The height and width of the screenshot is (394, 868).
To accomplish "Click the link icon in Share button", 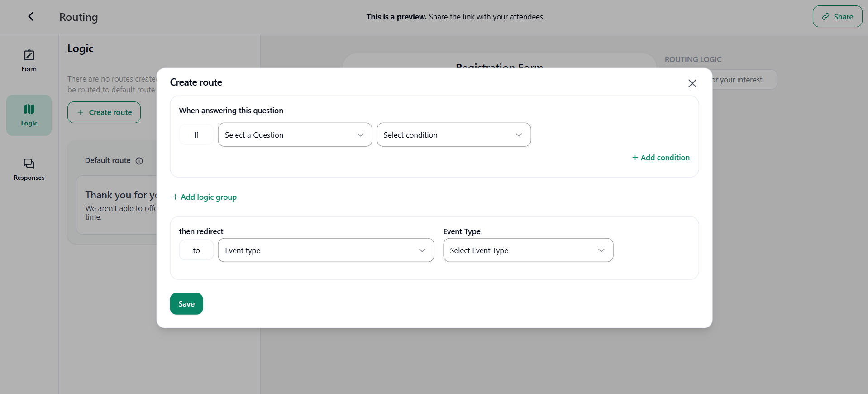I will (x=826, y=17).
